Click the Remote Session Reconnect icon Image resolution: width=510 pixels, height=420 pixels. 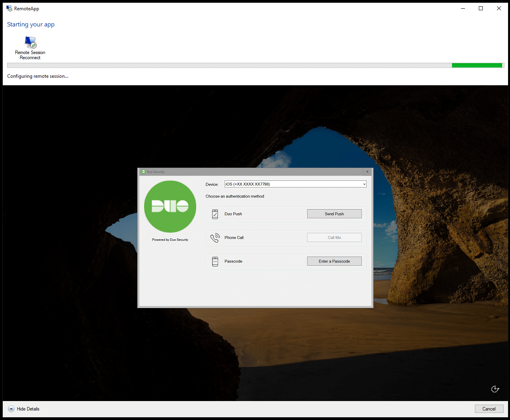click(x=30, y=42)
